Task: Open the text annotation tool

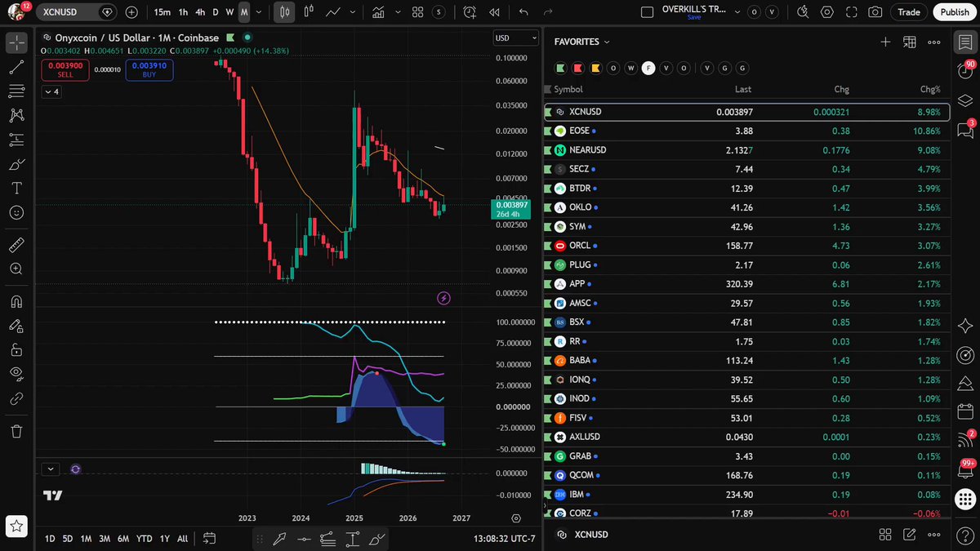Action: pos(16,188)
